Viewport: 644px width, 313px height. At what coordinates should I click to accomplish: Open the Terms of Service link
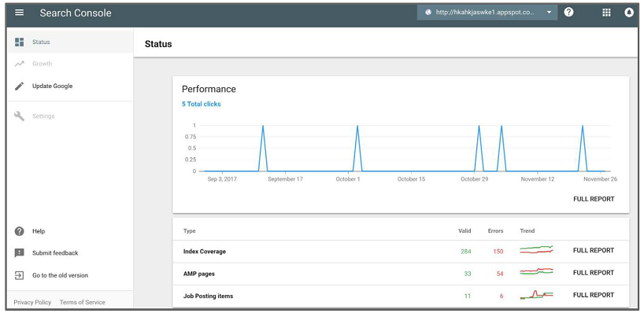tap(82, 302)
